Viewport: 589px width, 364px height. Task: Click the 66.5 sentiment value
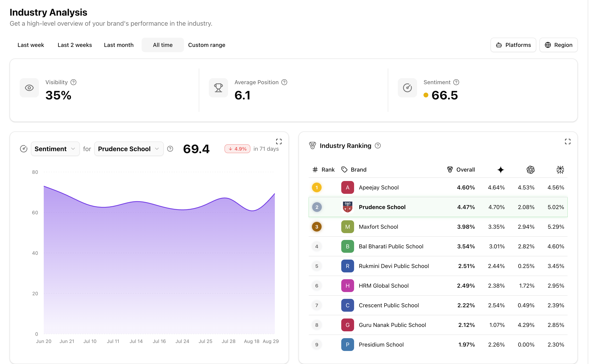point(445,95)
